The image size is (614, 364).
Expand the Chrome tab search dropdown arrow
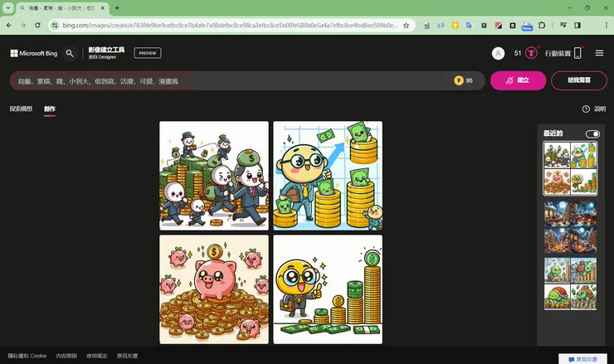tap(7, 7)
